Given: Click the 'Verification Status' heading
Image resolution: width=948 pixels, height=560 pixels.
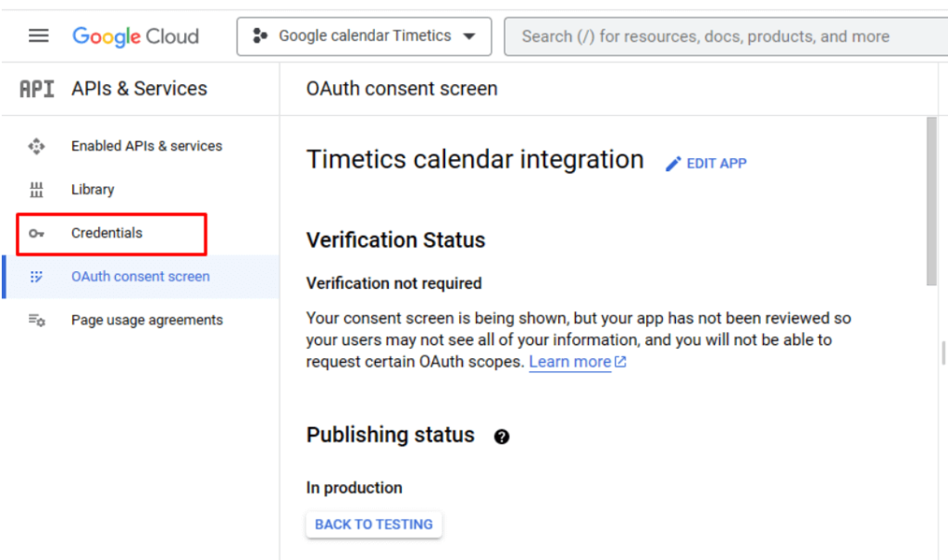Looking at the screenshot, I should pos(396,240).
